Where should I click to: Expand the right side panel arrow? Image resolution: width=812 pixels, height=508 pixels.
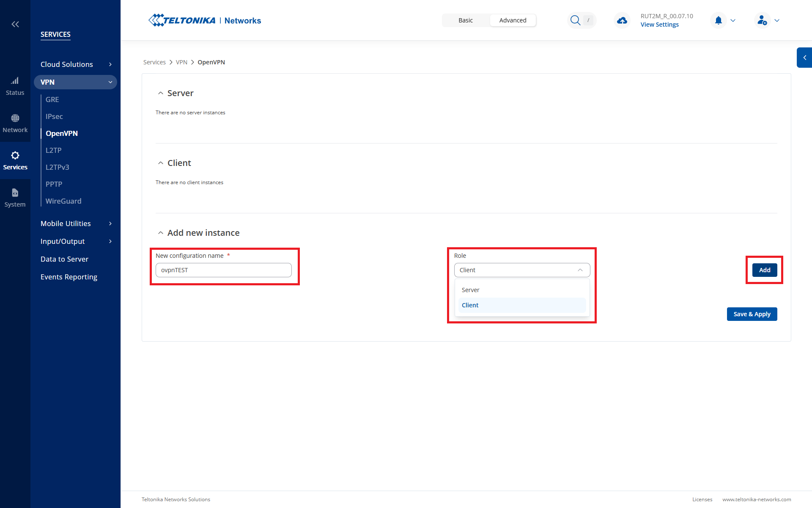[804, 58]
